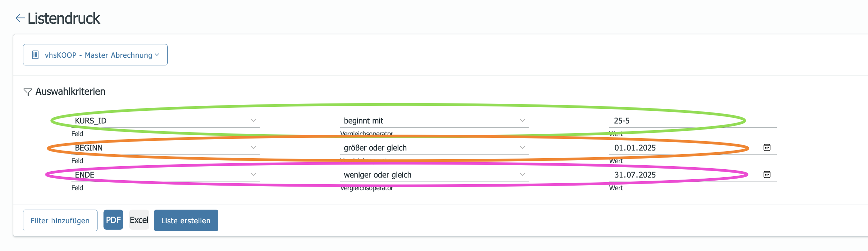Expand the BEGINN field dropdown
This screenshot has height=251, width=868.
click(x=166, y=148)
